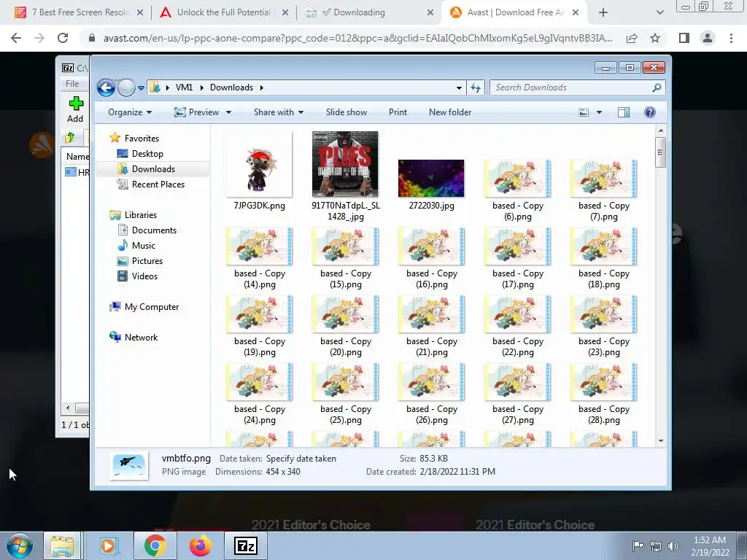Expand address bar history dropdown
Image resolution: width=747 pixels, height=560 pixels.
pos(459,87)
